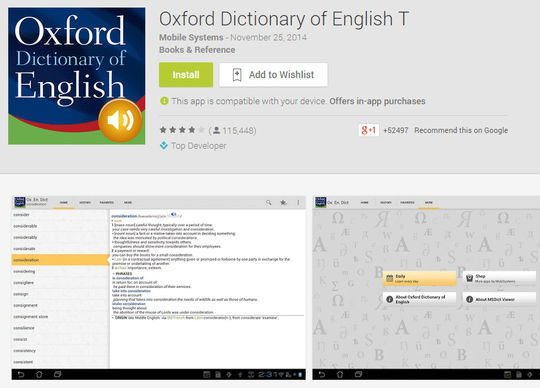Click the Top Developer badge icon
Viewport: 540px width, 388px height.
pos(164,146)
